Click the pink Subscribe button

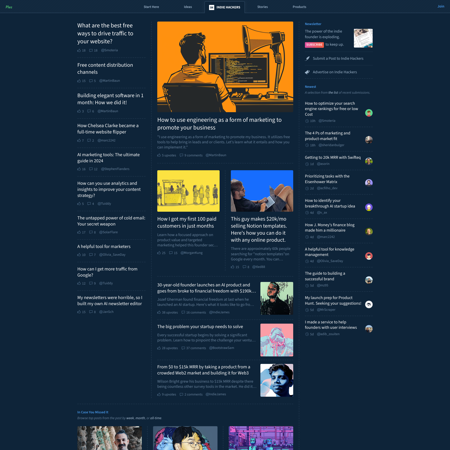coord(314,45)
